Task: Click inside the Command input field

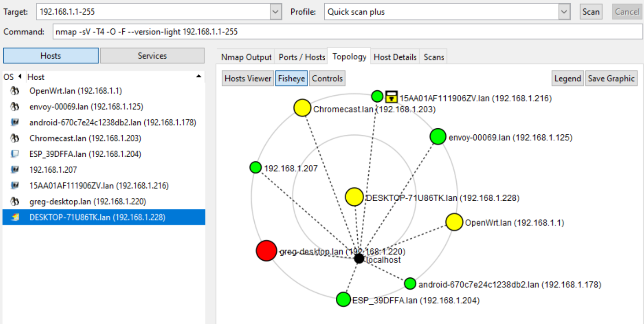Action: point(321,32)
